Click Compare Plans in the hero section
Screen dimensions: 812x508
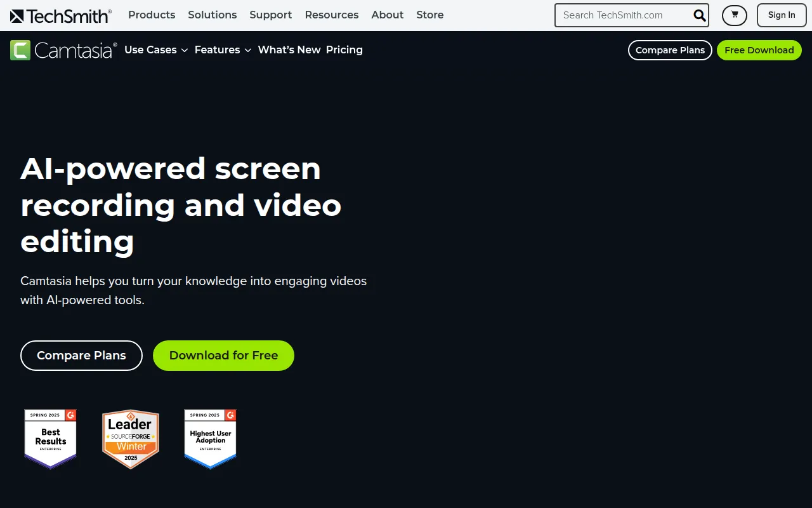[x=81, y=356]
